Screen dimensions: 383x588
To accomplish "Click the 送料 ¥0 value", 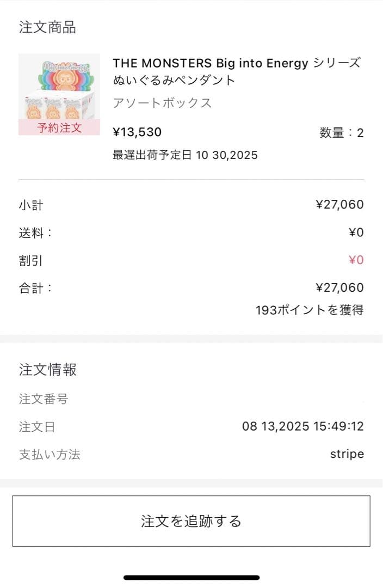I will point(356,232).
